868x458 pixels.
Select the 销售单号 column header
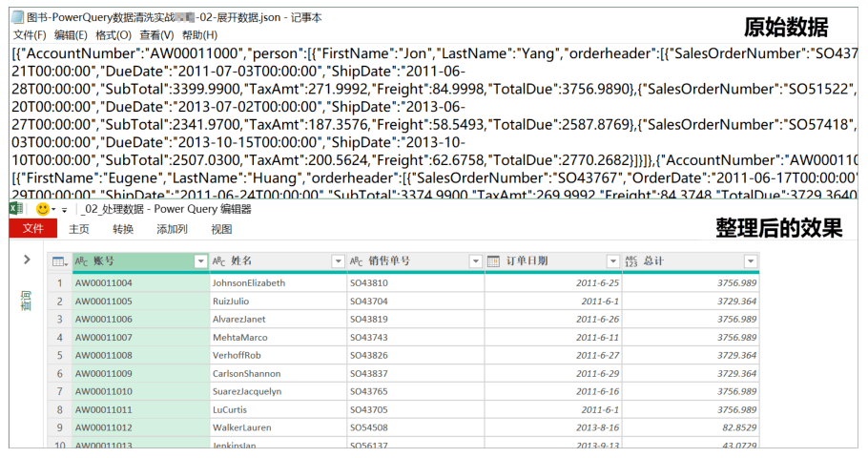click(x=415, y=261)
